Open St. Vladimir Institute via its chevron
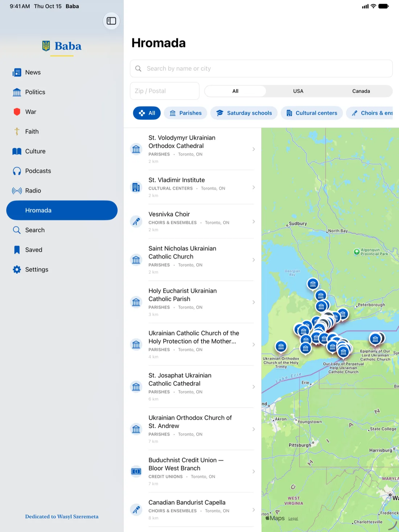This screenshot has height=532, width=399. coord(254,187)
